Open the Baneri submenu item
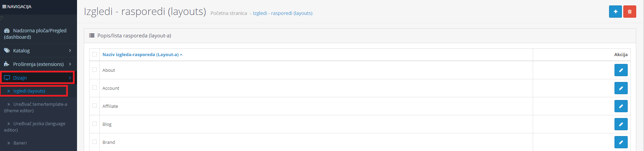Viewport: 644px width, 151px height. point(20,143)
